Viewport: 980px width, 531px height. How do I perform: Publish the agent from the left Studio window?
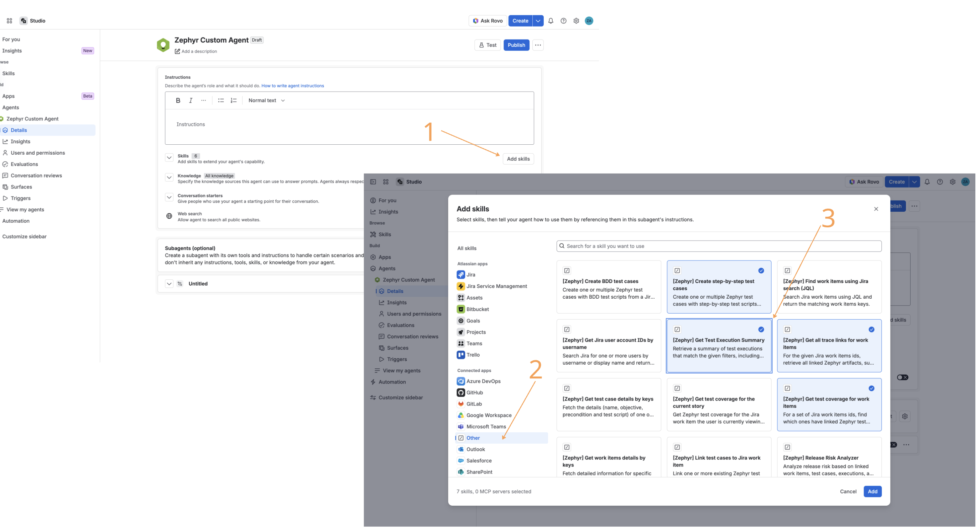pyautogui.click(x=516, y=45)
